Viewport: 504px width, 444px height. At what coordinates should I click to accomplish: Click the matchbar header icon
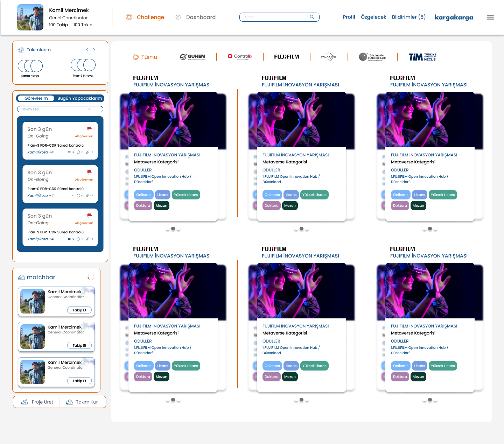click(x=21, y=277)
